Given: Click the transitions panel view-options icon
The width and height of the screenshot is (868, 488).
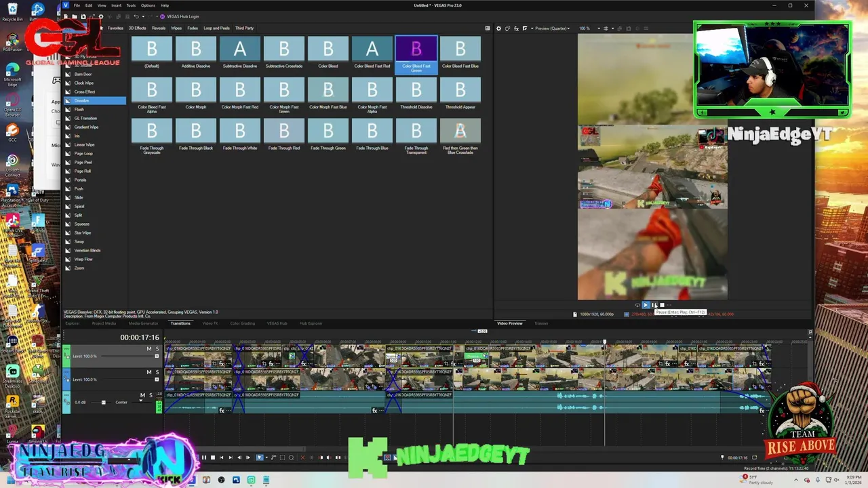Looking at the screenshot, I should tap(487, 28).
